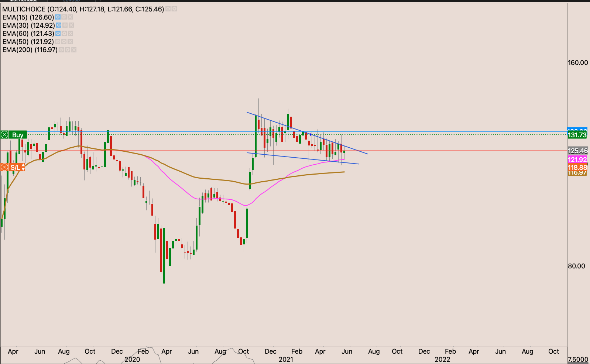Toggle visibility of the EMA(15) indicator
This screenshot has width=590, height=364.
coord(58,17)
